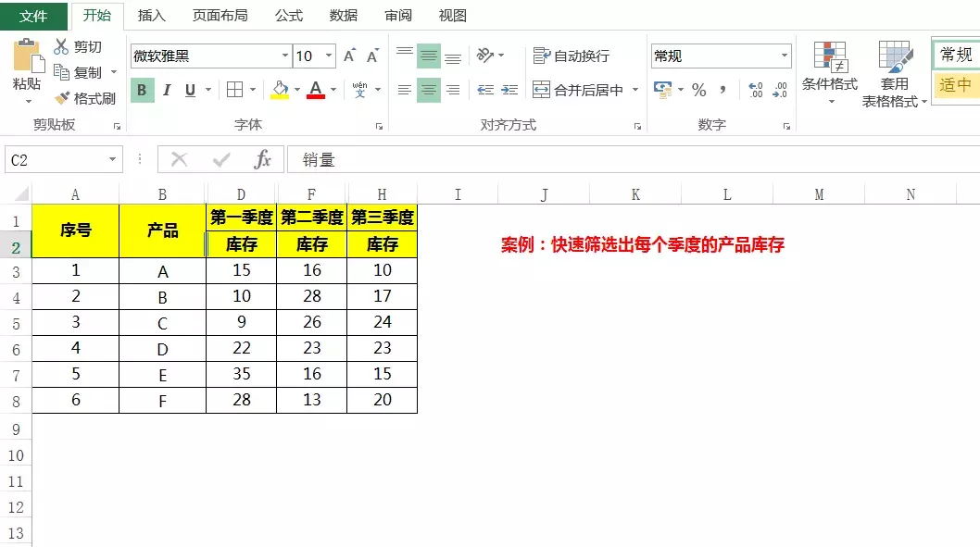Expand merge and center dropdown arrow
This screenshot has height=547, width=980.
(635, 90)
